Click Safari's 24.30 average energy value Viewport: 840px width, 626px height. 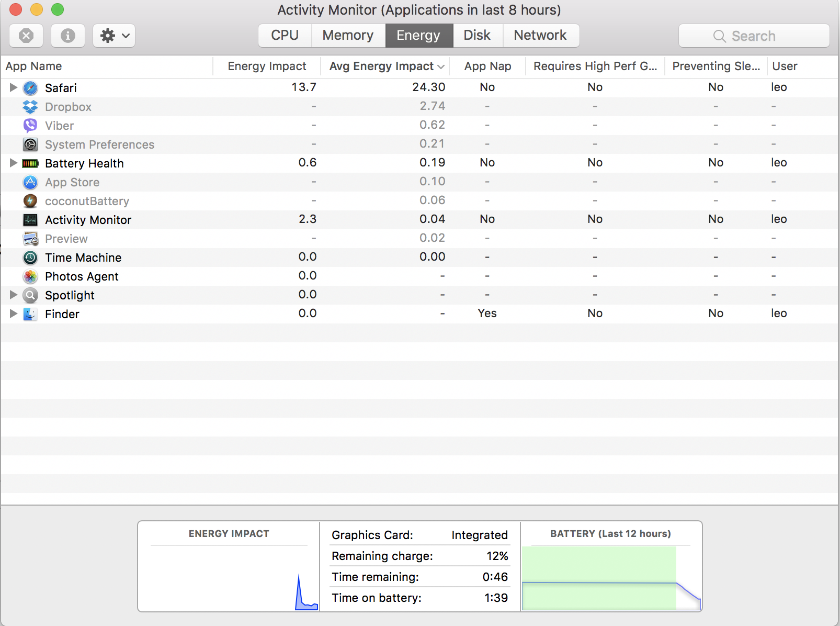429,87
